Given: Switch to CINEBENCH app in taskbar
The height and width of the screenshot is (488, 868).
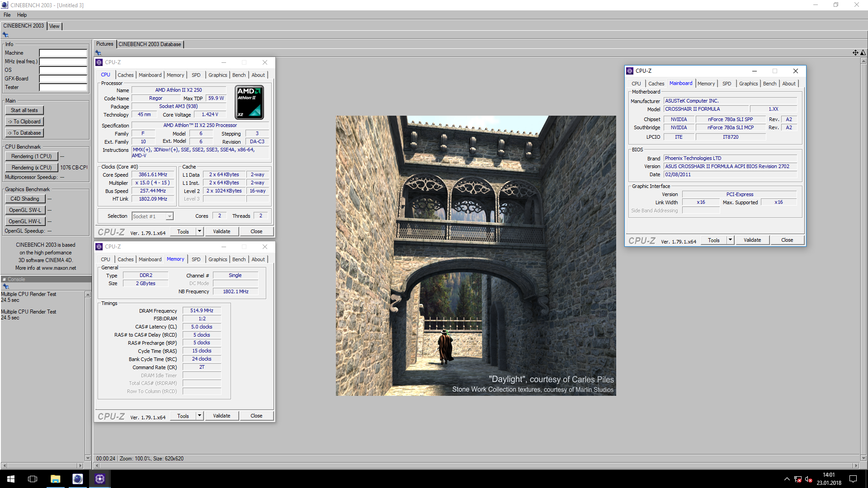Looking at the screenshot, I should point(77,479).
